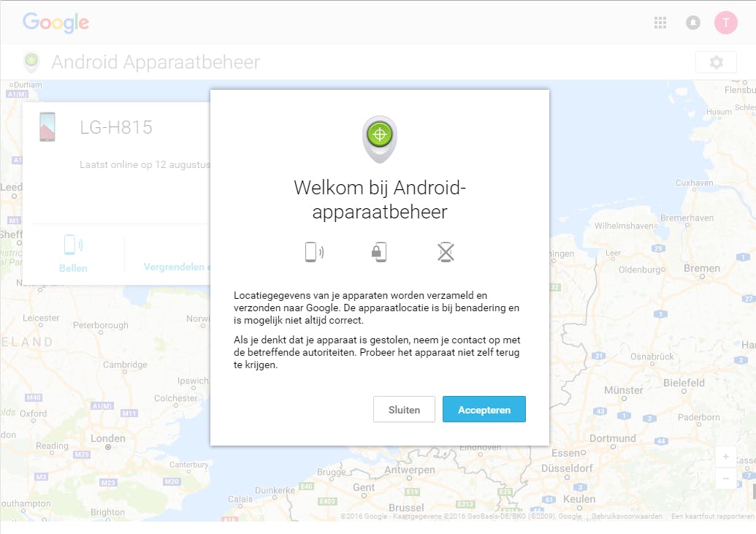Click Bielefeld on the map
Screen dimensions: 756x534
coord(684,383)
